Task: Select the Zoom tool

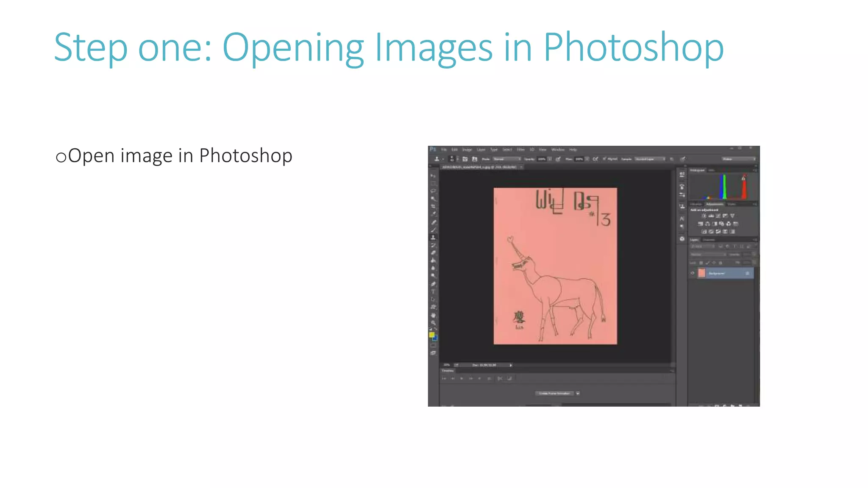Action: point(433,323)
